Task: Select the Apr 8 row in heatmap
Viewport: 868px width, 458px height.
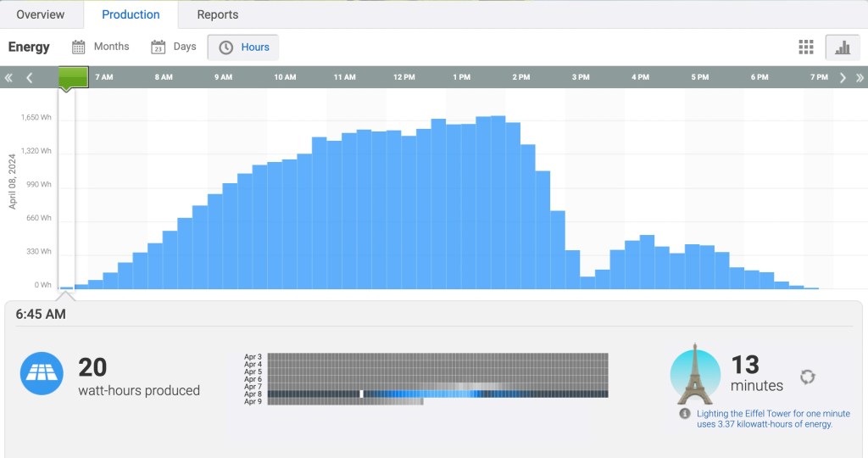Action: [437, 394]
